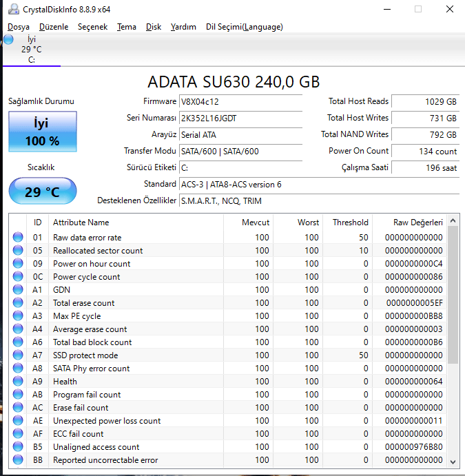Open the Disk menu
The width and height of the screenshot is (465, 476).
pos(154,27)
